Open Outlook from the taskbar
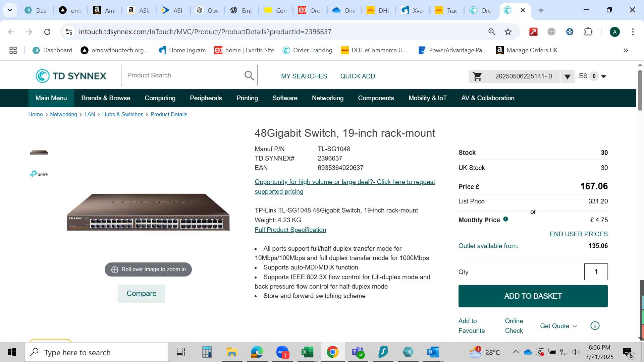 (x=433, y=352)
